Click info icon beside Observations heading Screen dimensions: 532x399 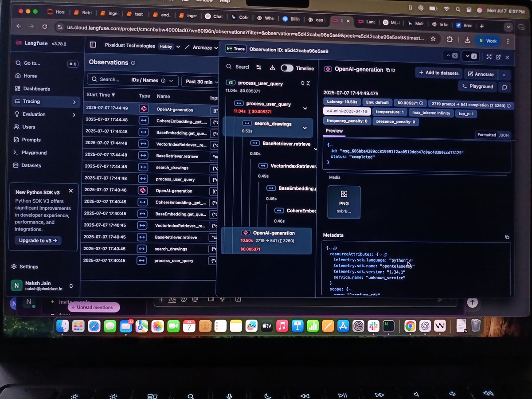[133, 63]
